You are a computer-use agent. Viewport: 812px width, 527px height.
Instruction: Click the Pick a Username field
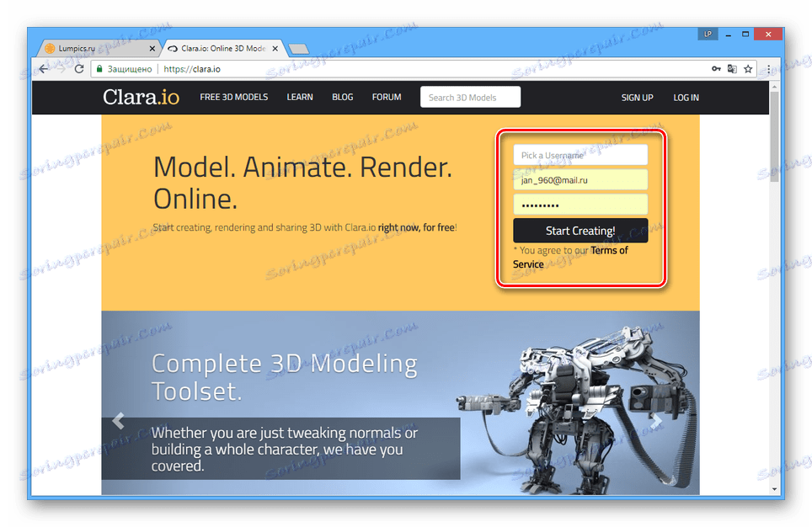(580, 155)
